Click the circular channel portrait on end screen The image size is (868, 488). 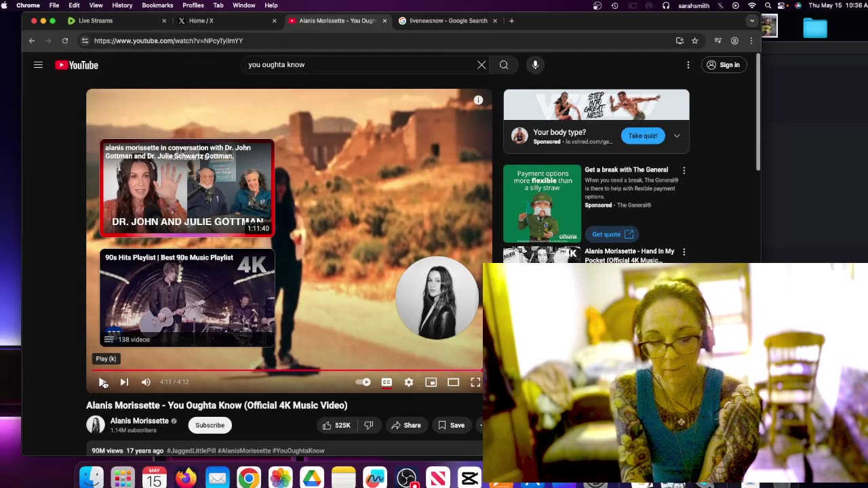[437, 298]
